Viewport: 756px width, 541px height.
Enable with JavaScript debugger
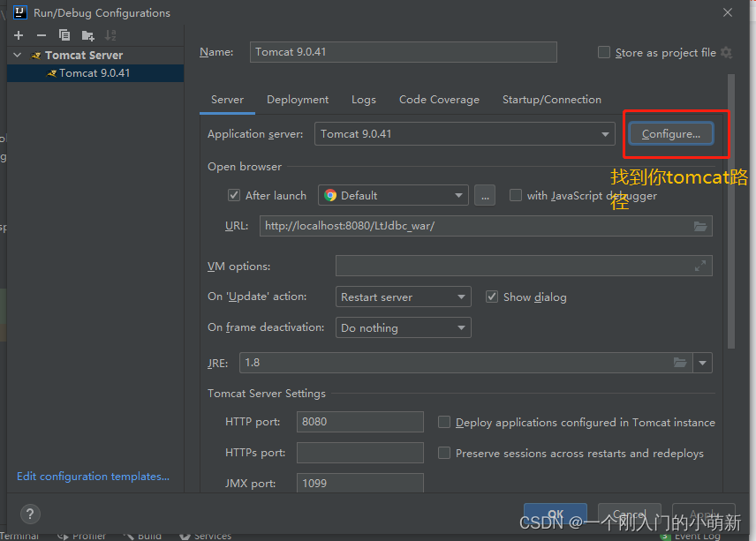click(x=516, y=195)
